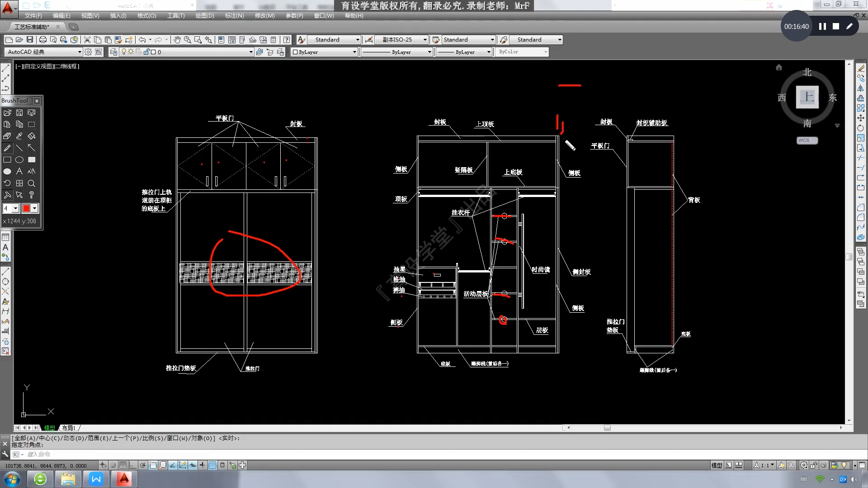
Task: Open the Properties palette icon
Action: (221, 40)
